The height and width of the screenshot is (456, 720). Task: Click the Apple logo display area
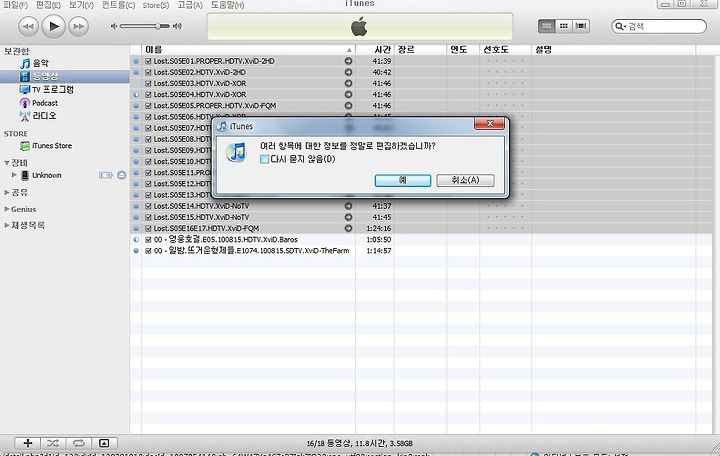360,27
